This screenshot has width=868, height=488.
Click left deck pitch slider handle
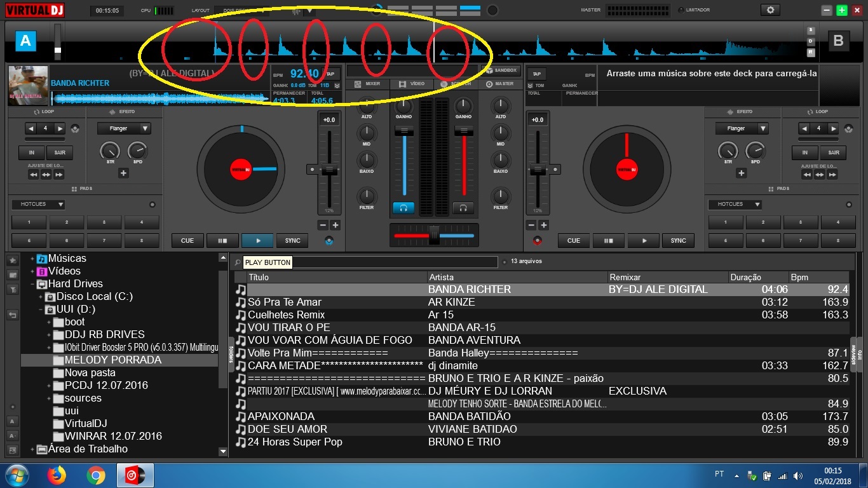tap(329, 170)
